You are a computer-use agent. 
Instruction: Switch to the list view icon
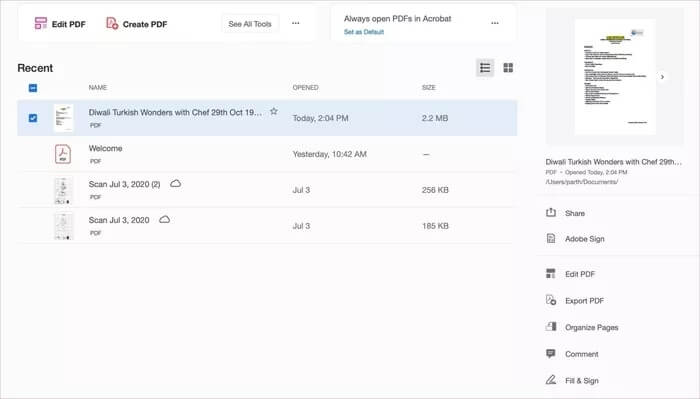485,68
